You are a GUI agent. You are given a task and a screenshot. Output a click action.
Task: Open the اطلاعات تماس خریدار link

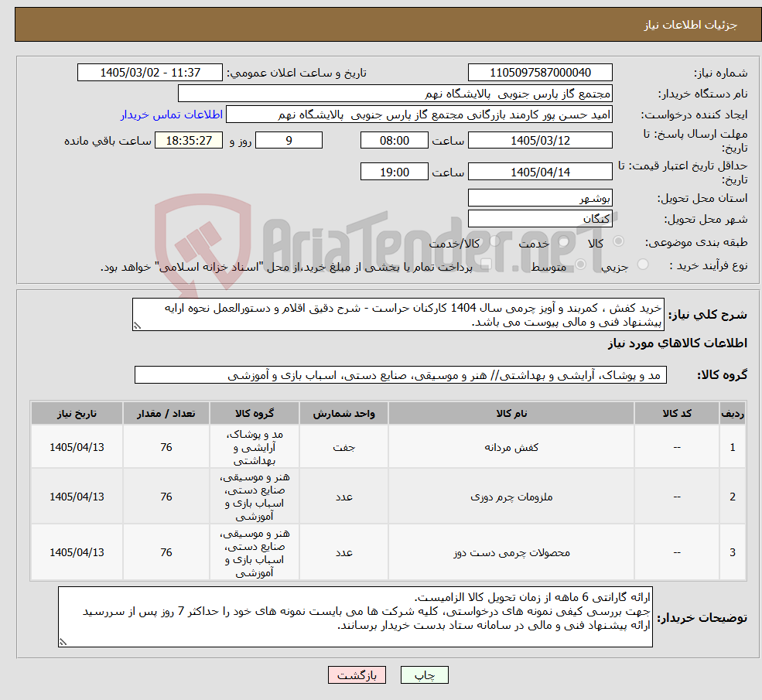coord(172,114)
